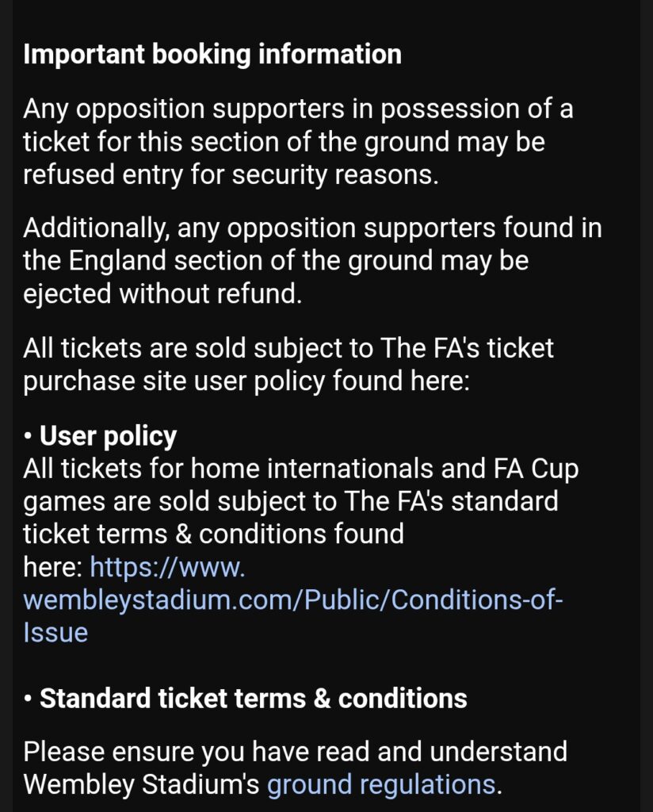Click the 'Additionally, any opposition supporters found' line

312,228
